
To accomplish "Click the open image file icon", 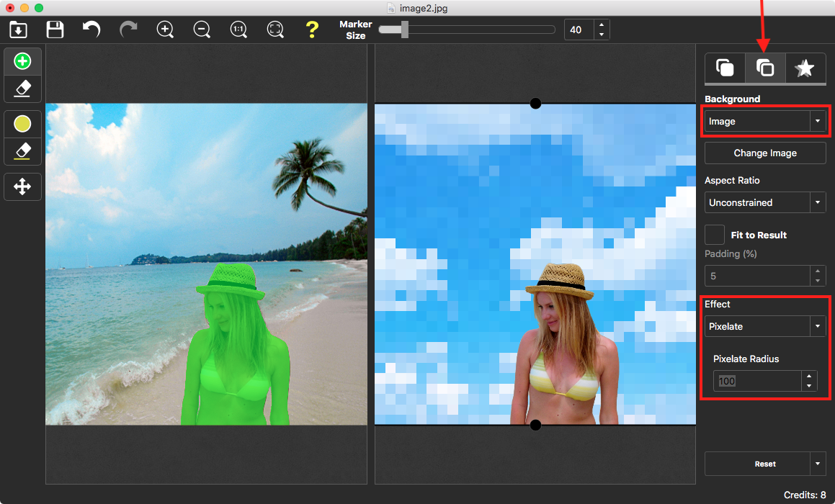I will [18, 30].
